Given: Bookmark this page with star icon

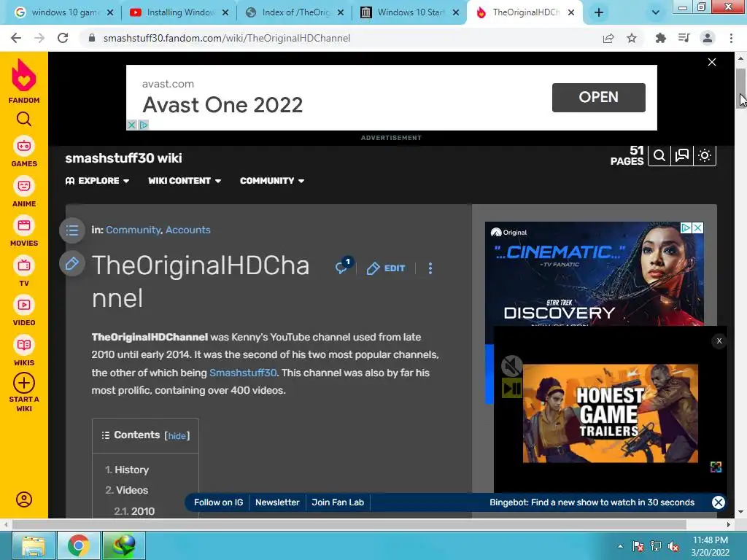Looking at the screenshot, I should point(632,38).
